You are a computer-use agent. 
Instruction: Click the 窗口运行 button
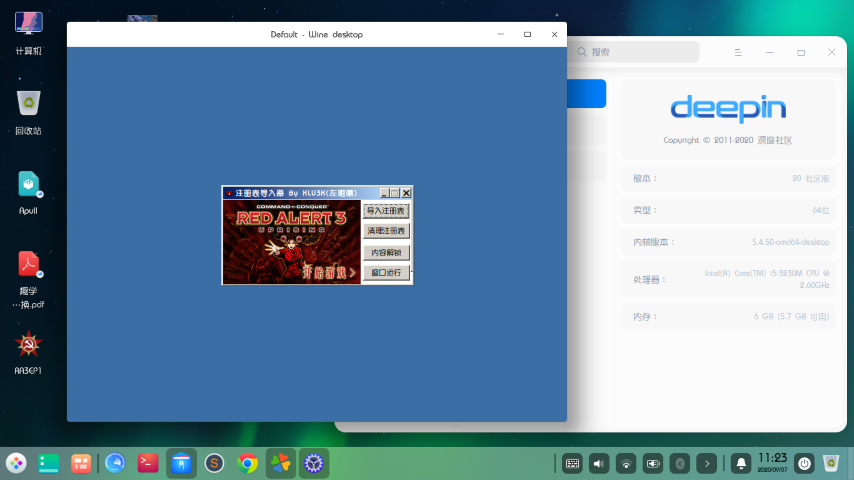pyautogui.click(x=386, y=272)
